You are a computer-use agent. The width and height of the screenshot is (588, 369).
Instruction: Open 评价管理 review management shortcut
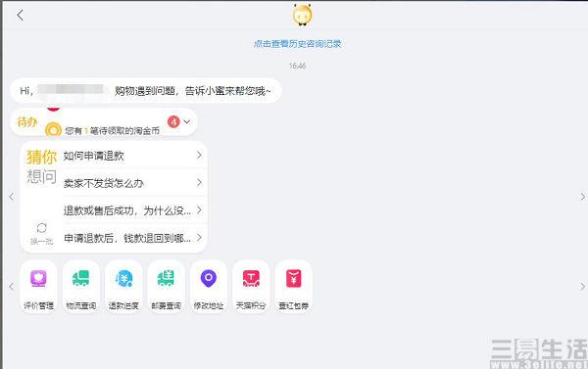[x=38, y=287]
